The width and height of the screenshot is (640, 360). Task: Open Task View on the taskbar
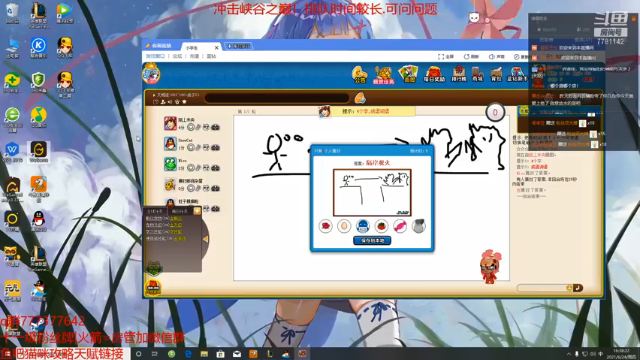click(155, 354)
